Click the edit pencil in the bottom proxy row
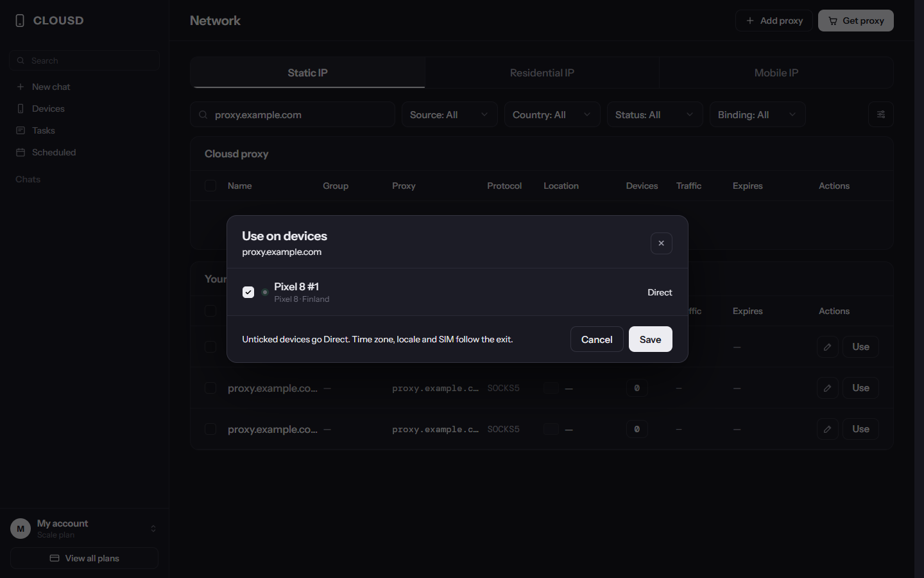Viewport: 924px width, 578px height. [x=828, y=429]
